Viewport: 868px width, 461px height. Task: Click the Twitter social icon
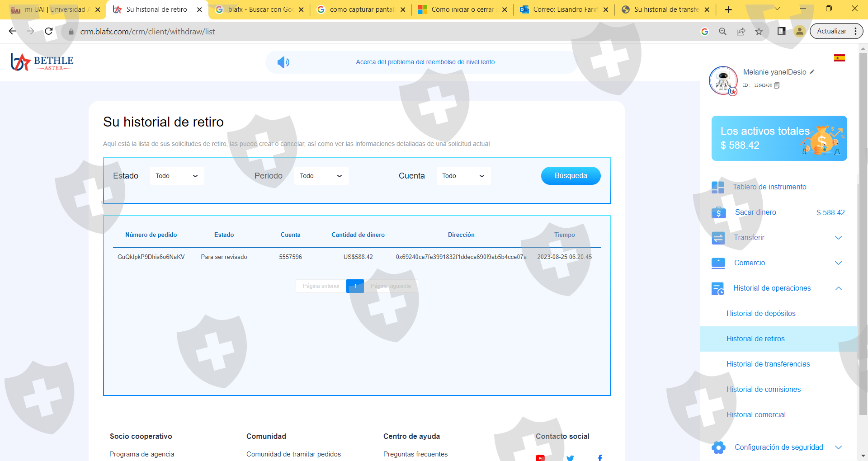[570, 457]
